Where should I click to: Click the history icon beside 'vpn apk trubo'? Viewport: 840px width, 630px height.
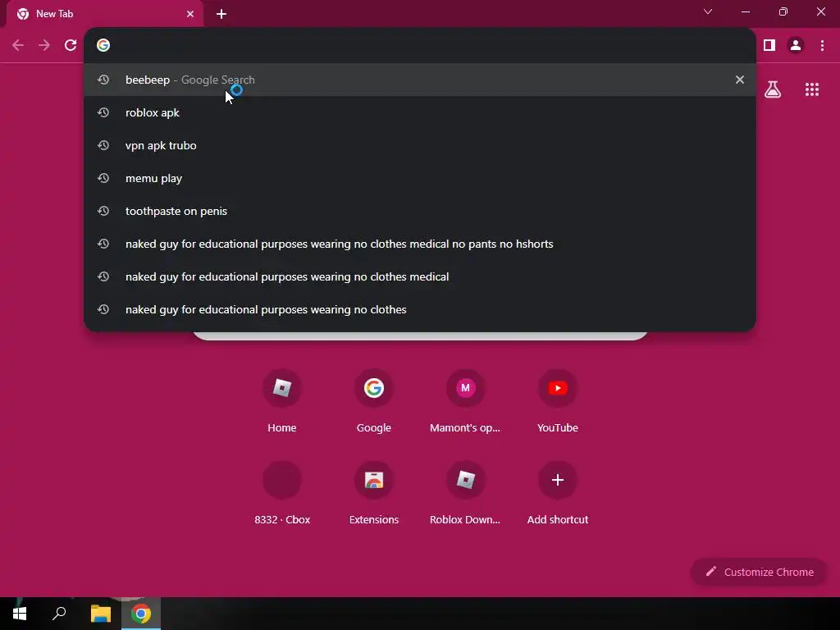pyautogui.click(x=103, y=145)
